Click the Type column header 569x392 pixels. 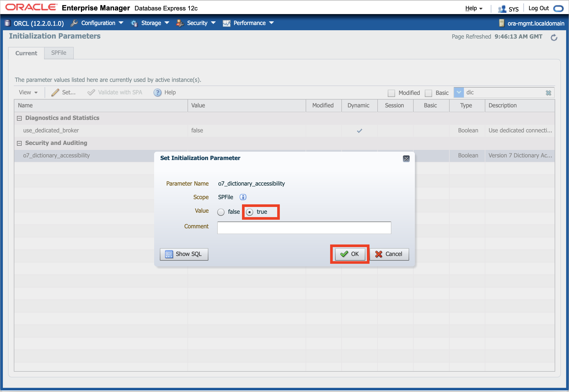pos(467,106)
